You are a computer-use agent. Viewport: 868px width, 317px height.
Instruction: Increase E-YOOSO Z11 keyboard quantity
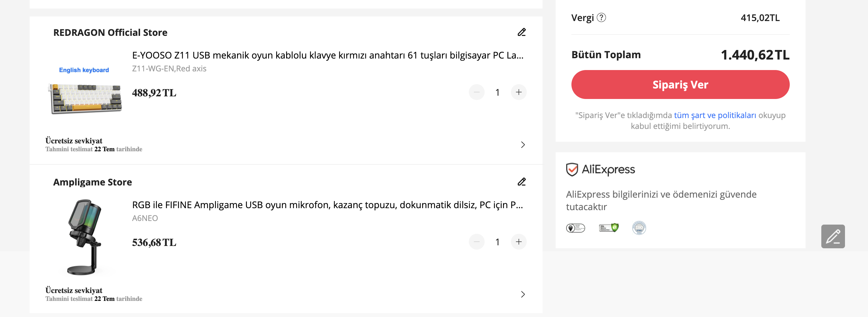coord(518,92)
